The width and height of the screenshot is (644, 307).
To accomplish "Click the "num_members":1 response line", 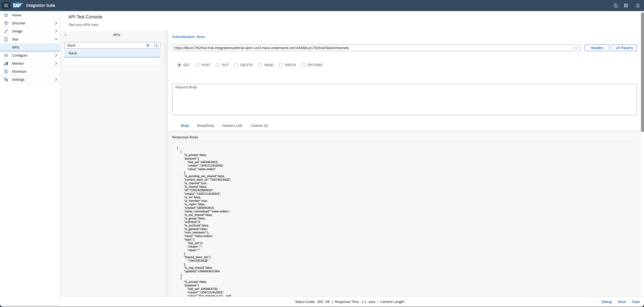I will pos(196,233).
